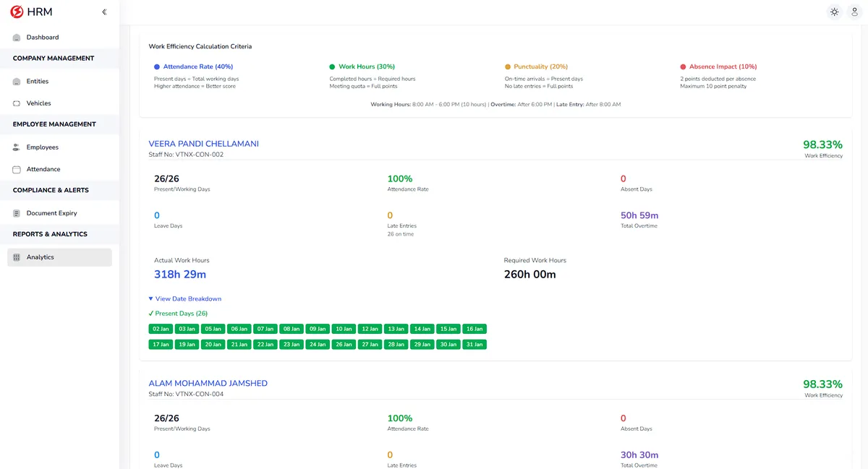Click the Work Hours (30%) label

click(367, 66)
